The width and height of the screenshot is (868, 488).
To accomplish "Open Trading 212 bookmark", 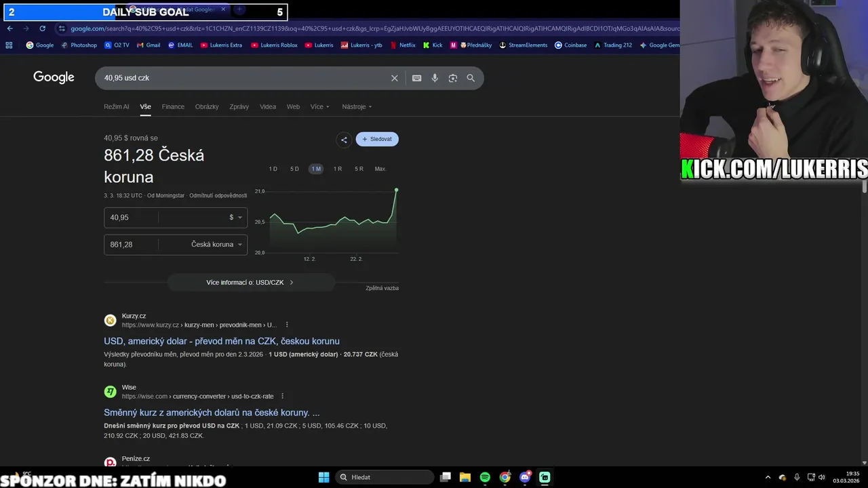I will point(613,45).
